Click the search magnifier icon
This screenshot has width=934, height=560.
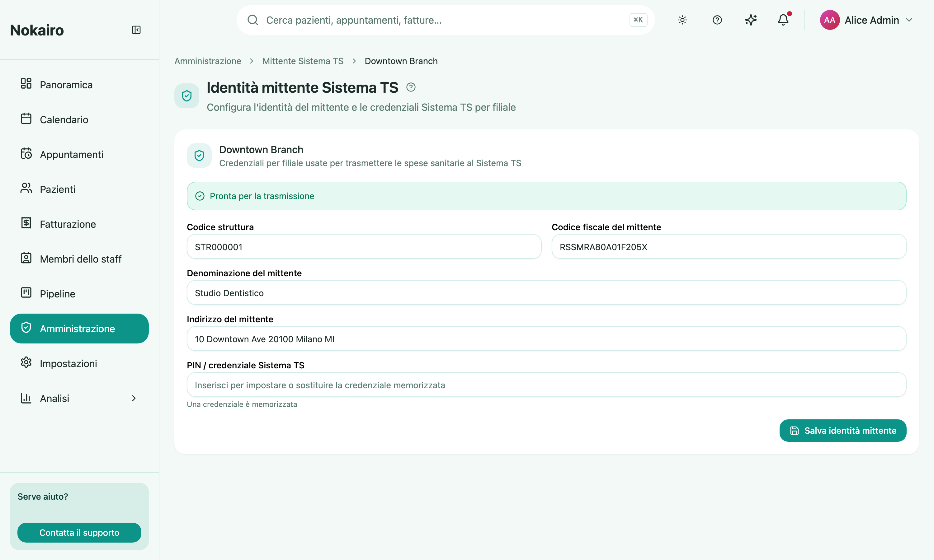tap(252, 20)
